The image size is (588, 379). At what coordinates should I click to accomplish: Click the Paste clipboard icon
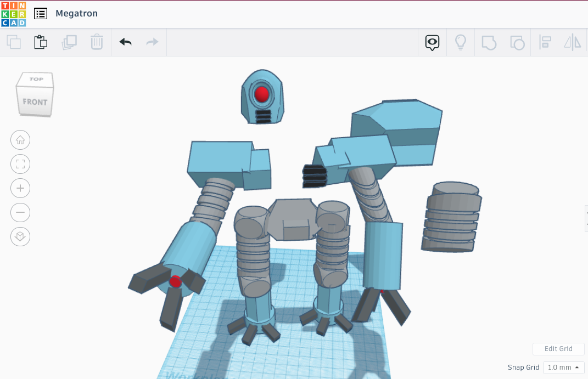pyautogui.click(x=41, y=42)
